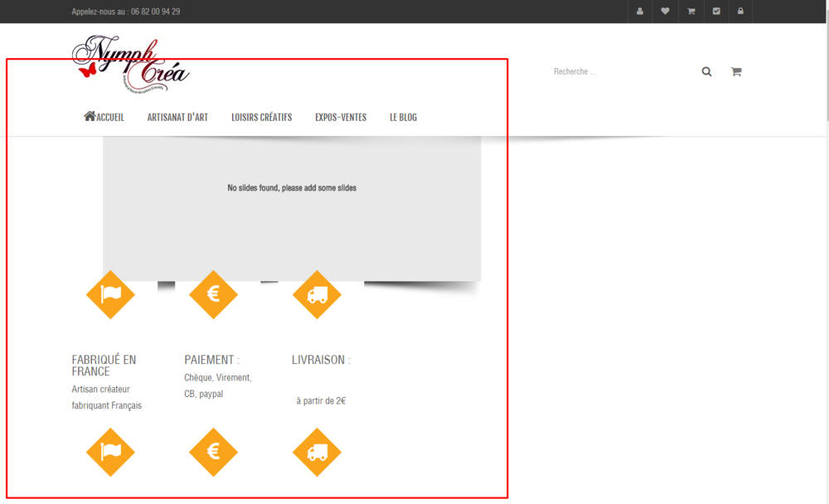This screenshot has width=829, height=504.
Task: Select the euro diamond icon above Paiement
Action: 213,294
